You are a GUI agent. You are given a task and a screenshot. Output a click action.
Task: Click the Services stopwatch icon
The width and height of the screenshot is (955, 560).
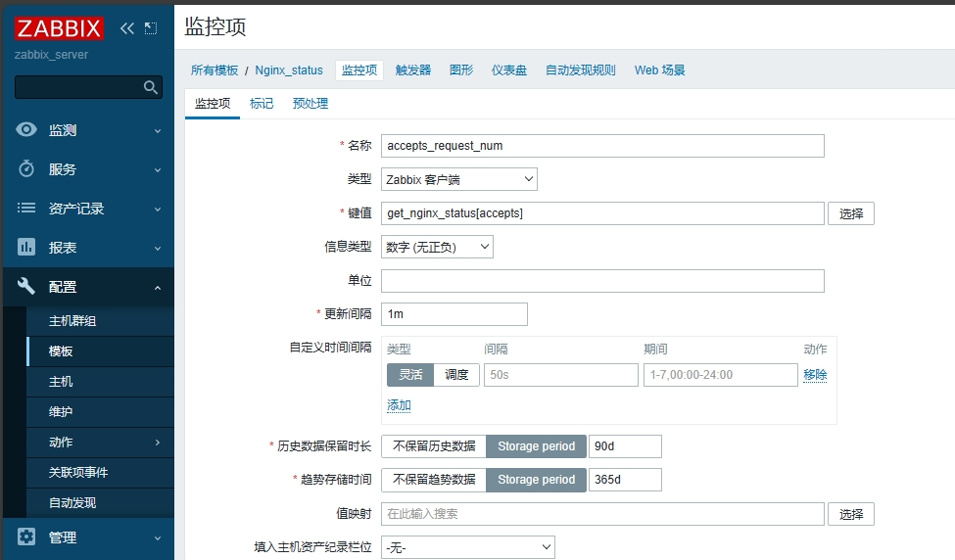(x=27, y=169)
